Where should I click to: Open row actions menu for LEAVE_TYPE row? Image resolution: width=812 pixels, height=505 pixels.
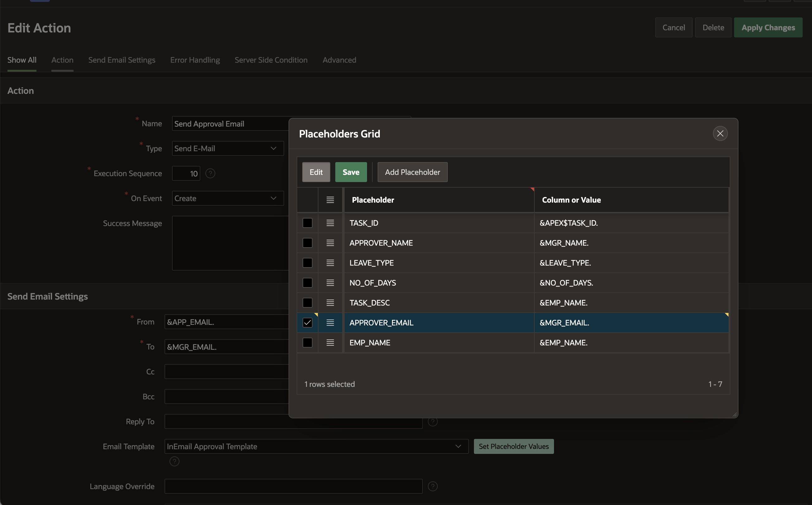[330, 263]
